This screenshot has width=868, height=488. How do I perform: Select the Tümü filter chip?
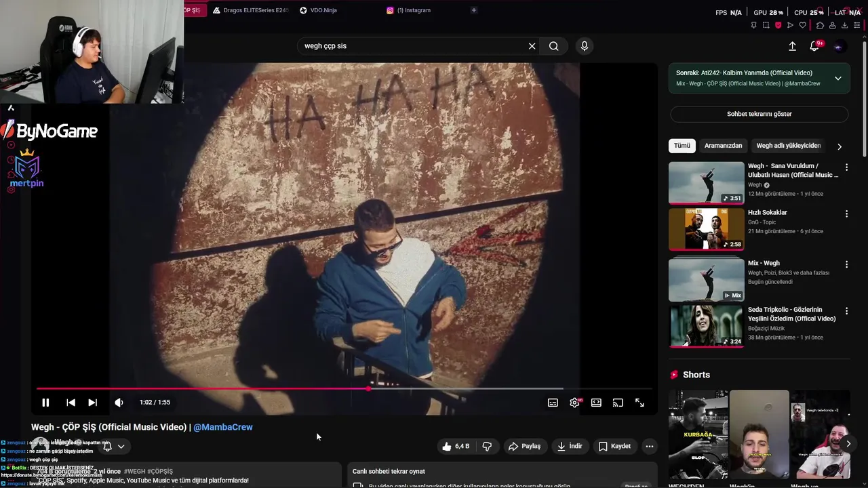point(682,146)
